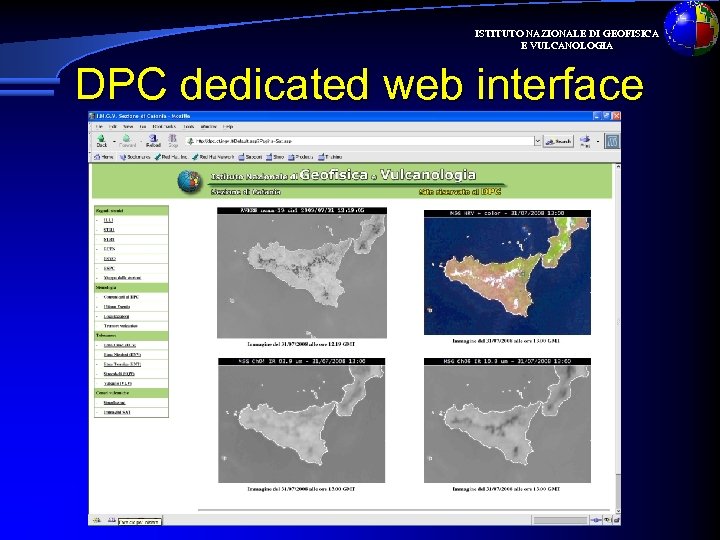Open the URL history dropdown arrow
Screen dimensions: 720x540
point(537,141)
